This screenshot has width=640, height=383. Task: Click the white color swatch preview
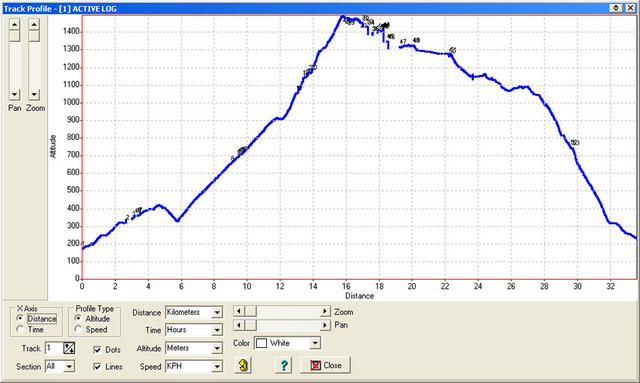tap(261, 343)
